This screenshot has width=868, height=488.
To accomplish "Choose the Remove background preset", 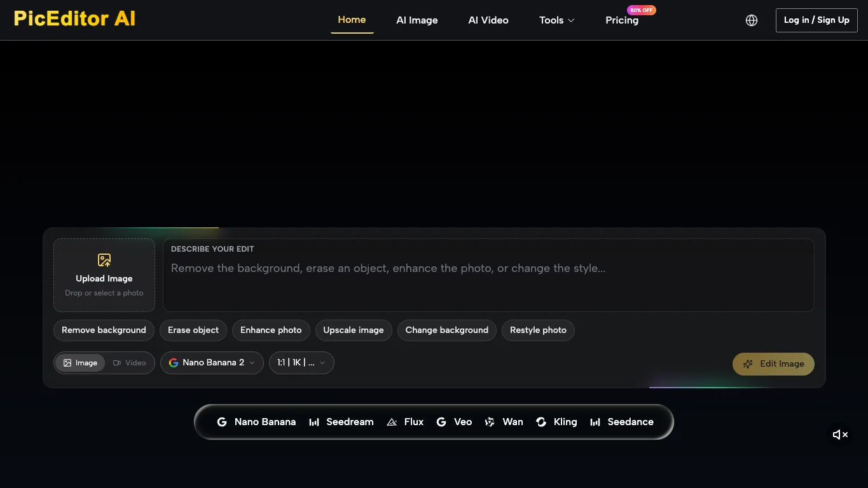I will point(104,330).
